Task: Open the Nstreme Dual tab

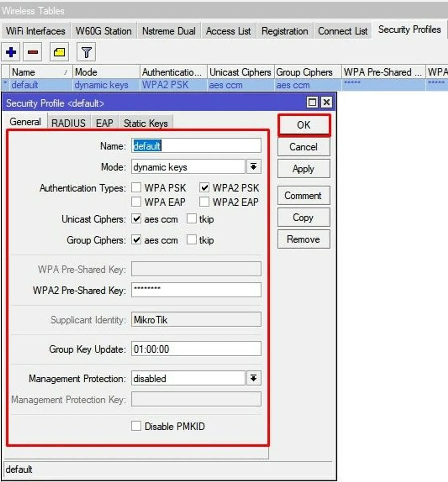Action: coord(169,31)
